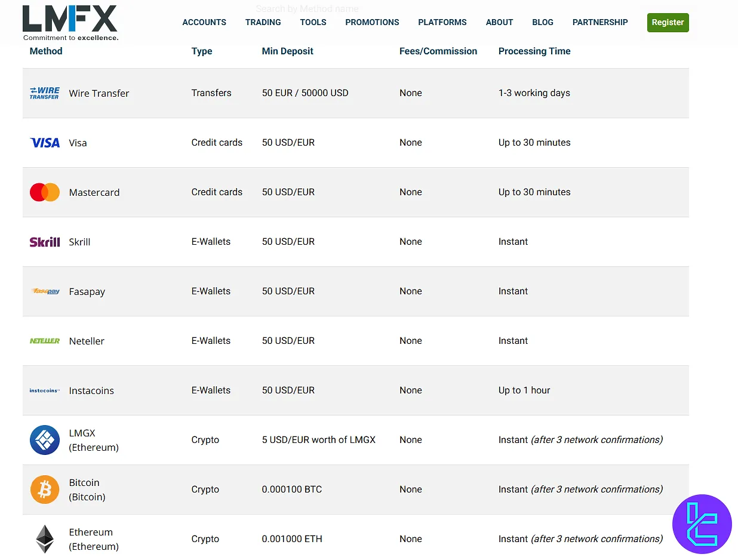This screenshot has height=560, width=738.
Task: Click the 50 EUR / 50000 USD cell
Action: 305,93
